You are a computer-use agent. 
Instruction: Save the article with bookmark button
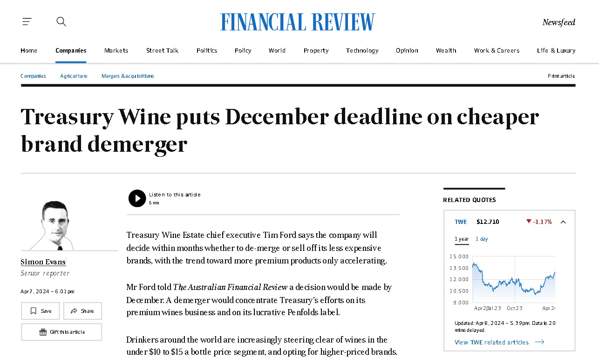click(41, 311)
